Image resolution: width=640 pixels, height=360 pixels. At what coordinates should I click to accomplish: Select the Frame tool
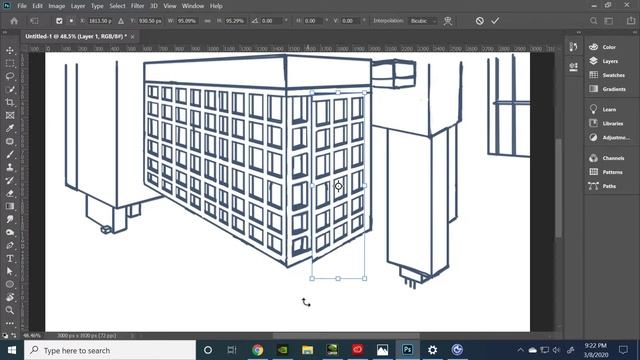[x=10, y=116]
